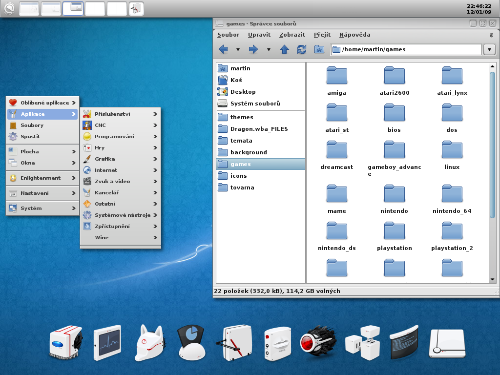Screen dimensions: 500x375
Task: Open the forward history dropdown arrow
Action: (x=268, y=50)
